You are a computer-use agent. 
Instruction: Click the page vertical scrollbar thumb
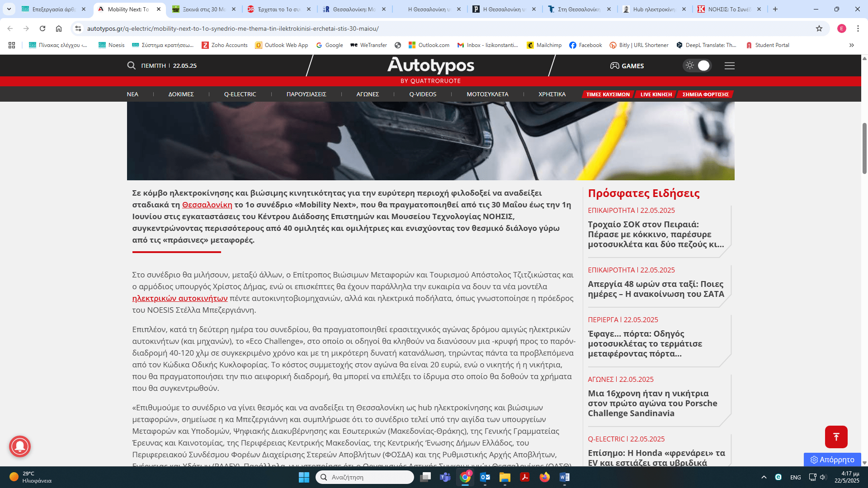864,149
